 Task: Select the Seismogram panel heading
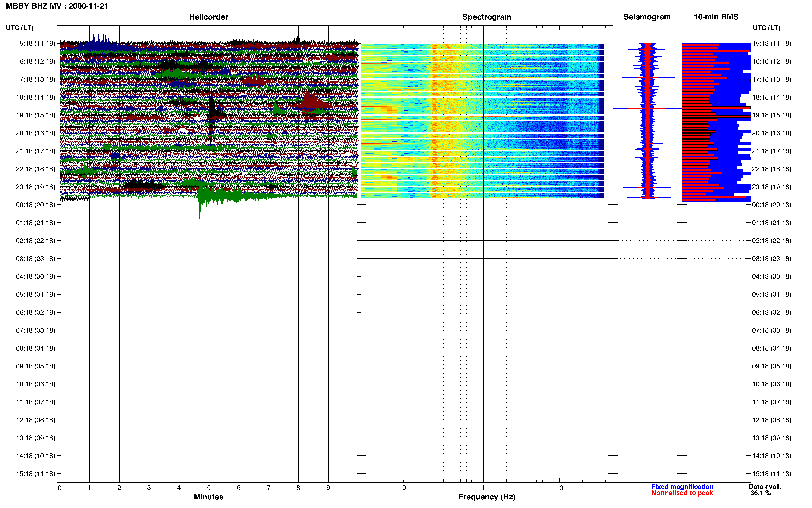tap(647, 17)
